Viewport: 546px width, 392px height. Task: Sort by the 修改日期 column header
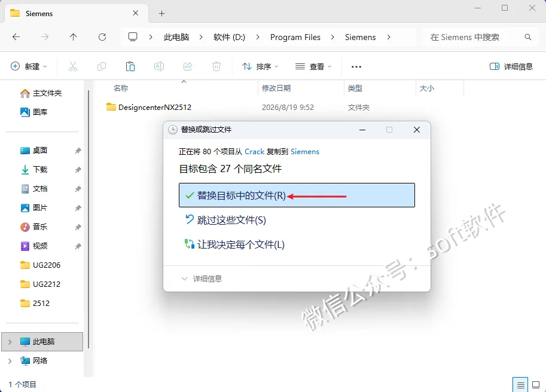pos(276,88)
